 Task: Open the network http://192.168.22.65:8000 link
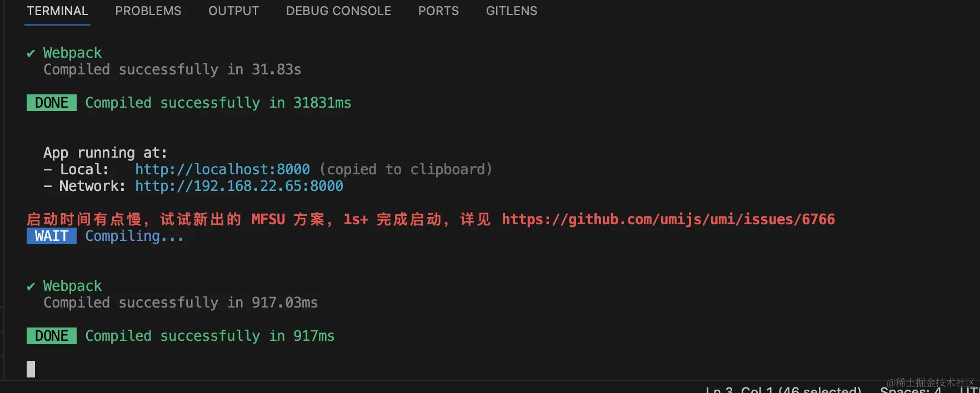pos(238,186)
